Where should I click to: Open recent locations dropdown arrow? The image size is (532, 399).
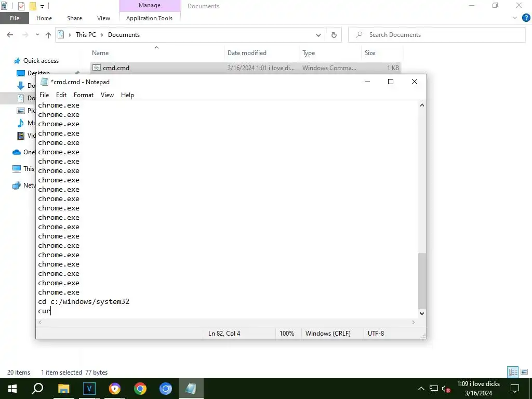[x=37, y=35]
